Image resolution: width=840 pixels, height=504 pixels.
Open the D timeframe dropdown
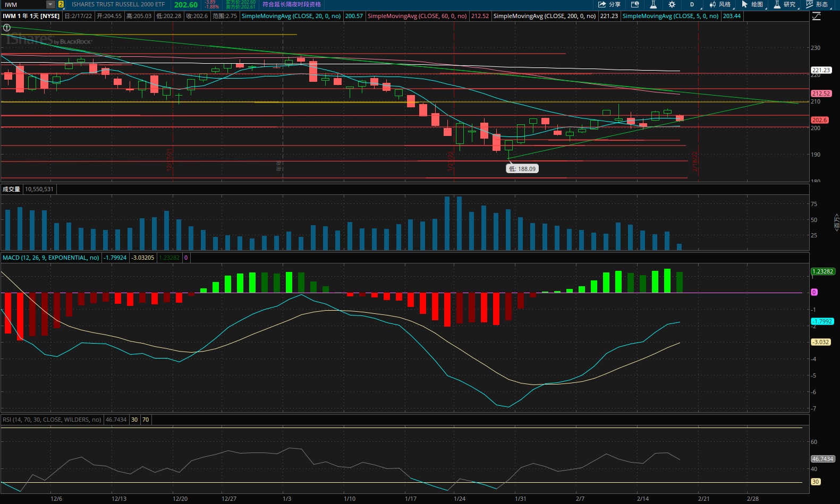tap(692, 4)
